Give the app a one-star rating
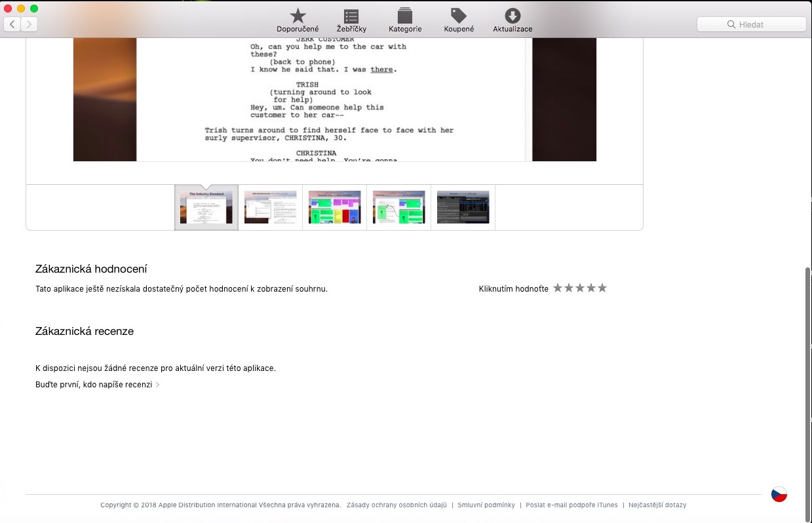This screenshot has width=812, height=523. coord(558,287)
